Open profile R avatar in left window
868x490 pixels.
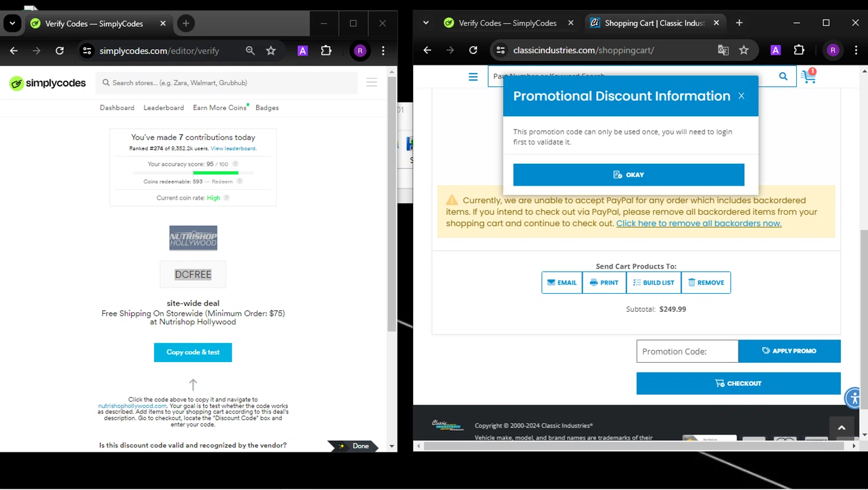360,51
